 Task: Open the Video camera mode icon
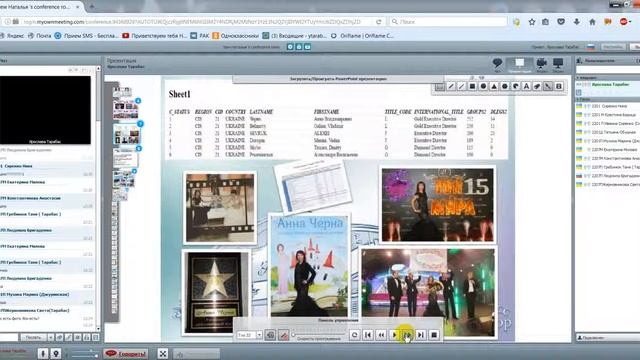click(542, 64)
